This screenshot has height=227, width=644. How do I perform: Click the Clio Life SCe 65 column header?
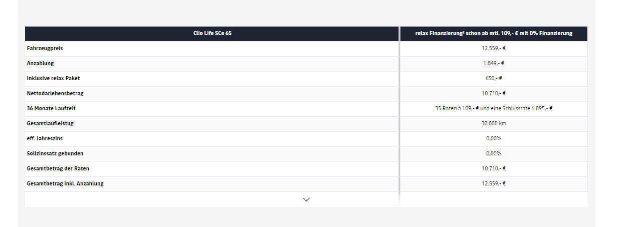(212, 34)
